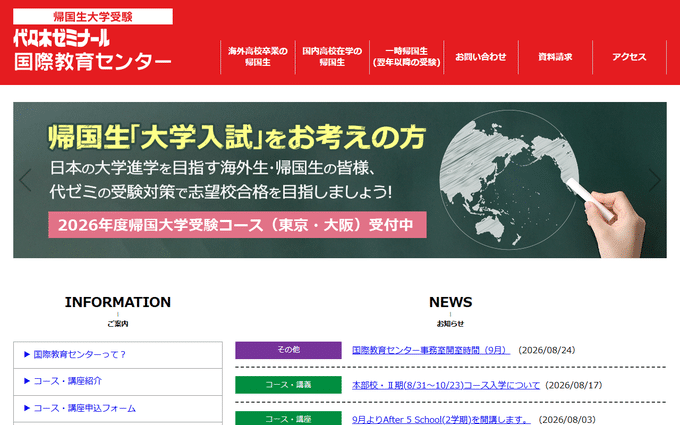
Task: Open 資料請求 menu item
Action: click(555, 57)
